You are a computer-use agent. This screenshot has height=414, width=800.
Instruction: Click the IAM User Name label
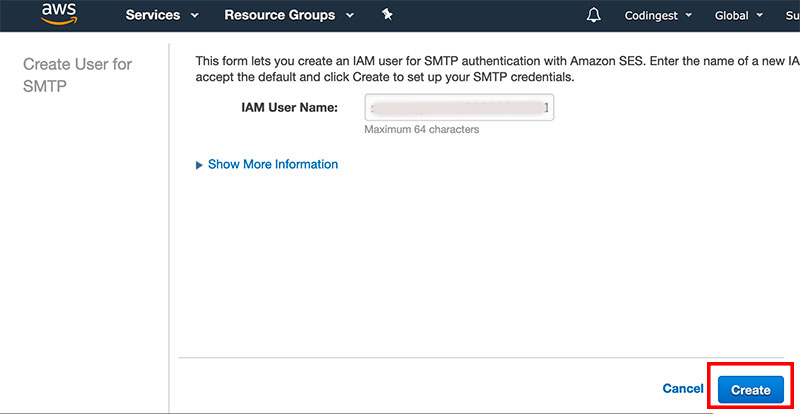click(x=289, y=108)
